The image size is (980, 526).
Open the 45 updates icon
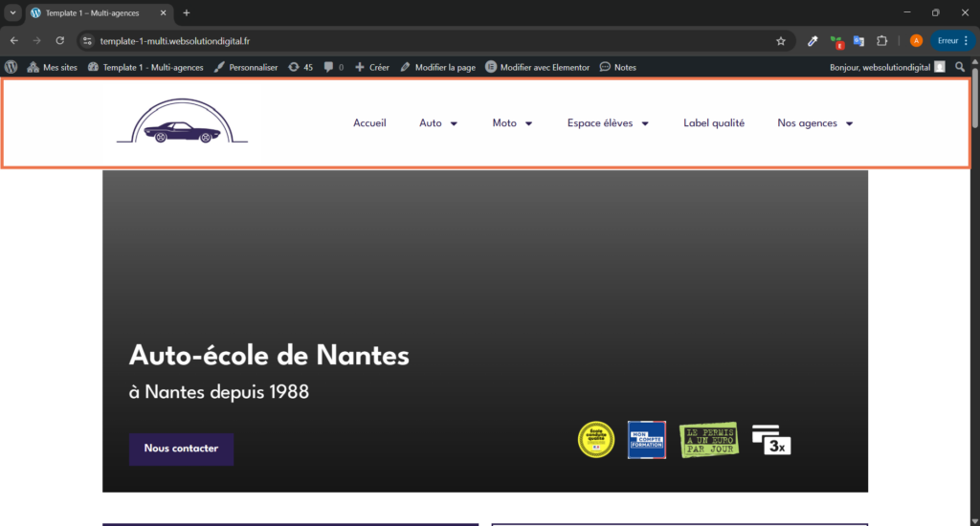click(301, 67)
